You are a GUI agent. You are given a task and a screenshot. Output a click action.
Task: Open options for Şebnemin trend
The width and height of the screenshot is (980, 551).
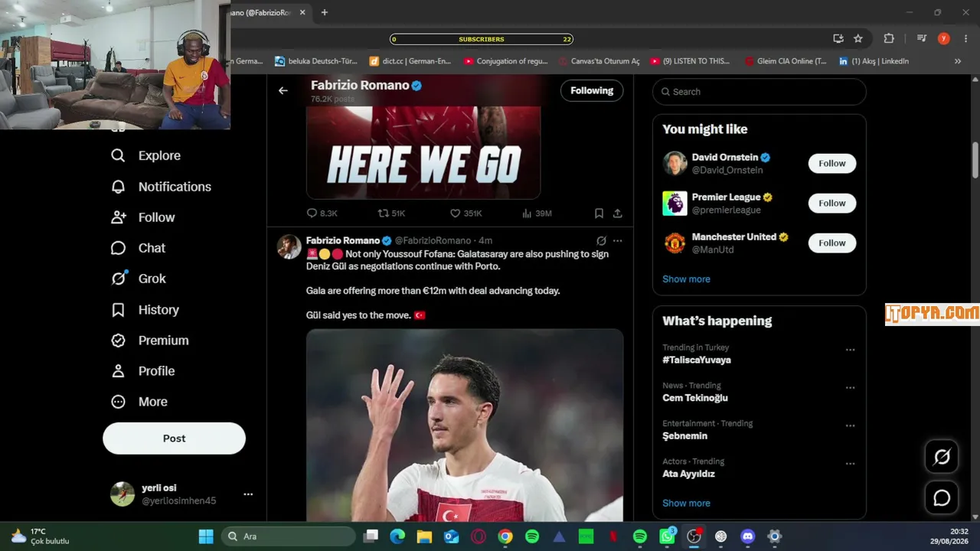(x=850, y=425)
